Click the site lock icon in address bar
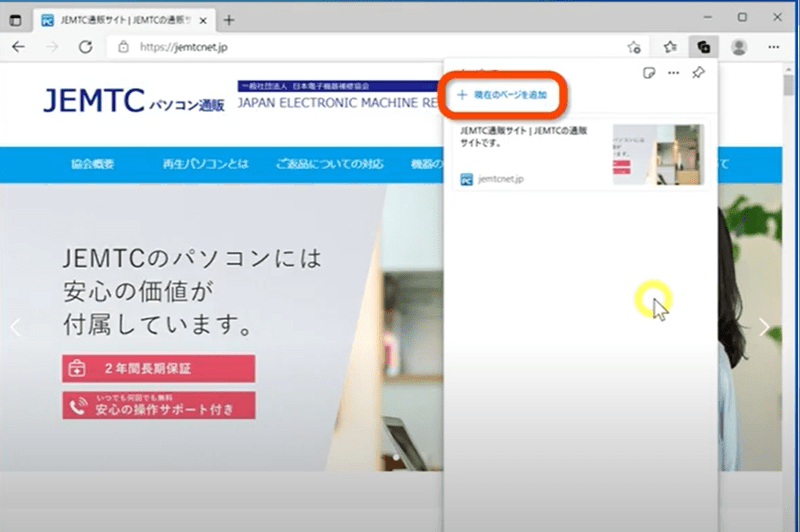Screen dimensions: 800x532 [x=123, y=47]
